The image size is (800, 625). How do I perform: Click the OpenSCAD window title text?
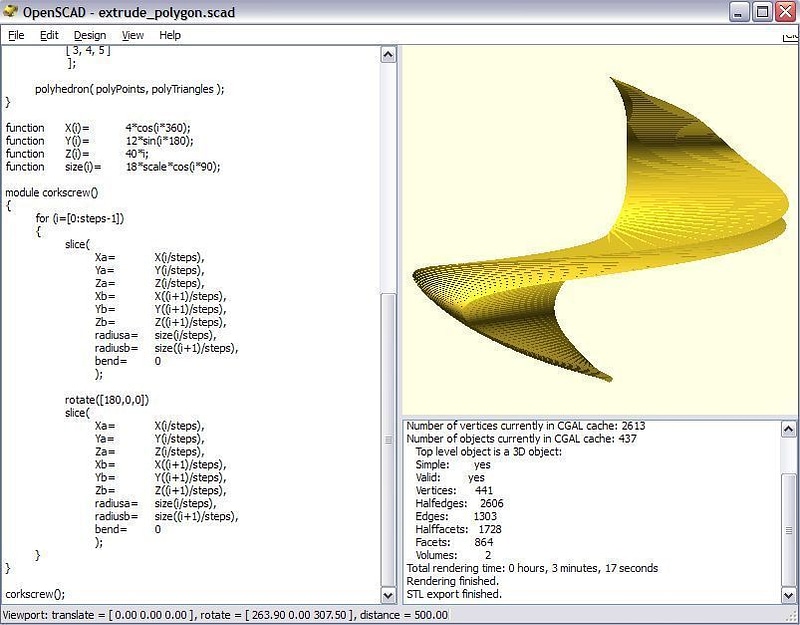pos(129,12)
